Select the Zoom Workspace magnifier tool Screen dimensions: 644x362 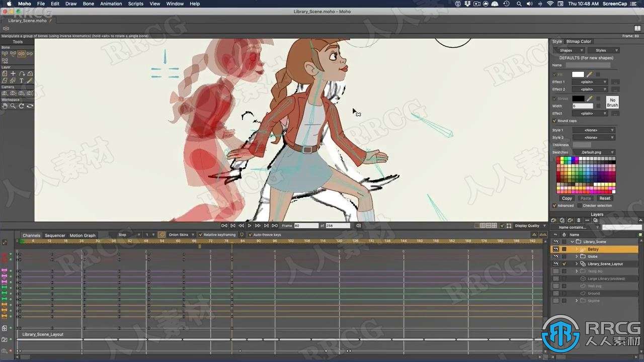pyautogui.click(x=13, y=106)
